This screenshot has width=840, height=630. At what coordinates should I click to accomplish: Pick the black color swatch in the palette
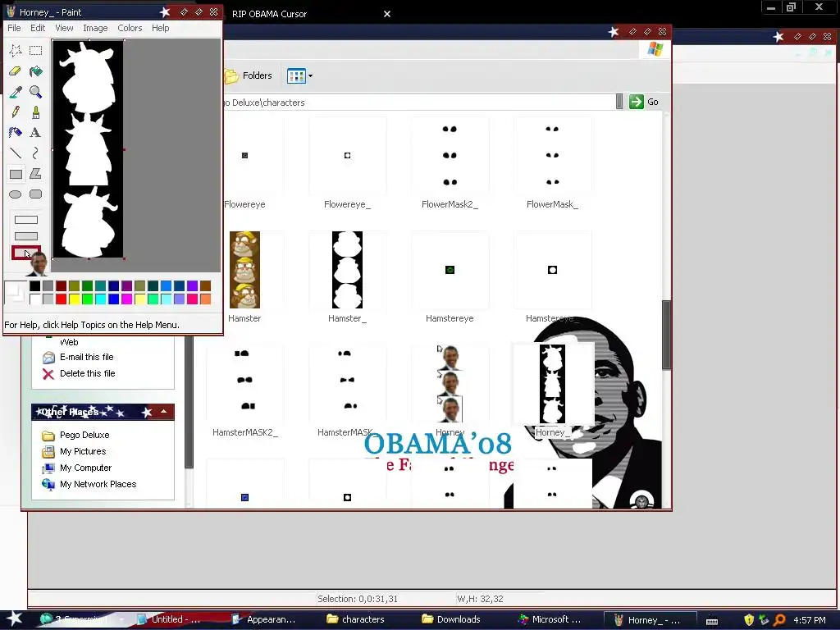coord(34,286)
